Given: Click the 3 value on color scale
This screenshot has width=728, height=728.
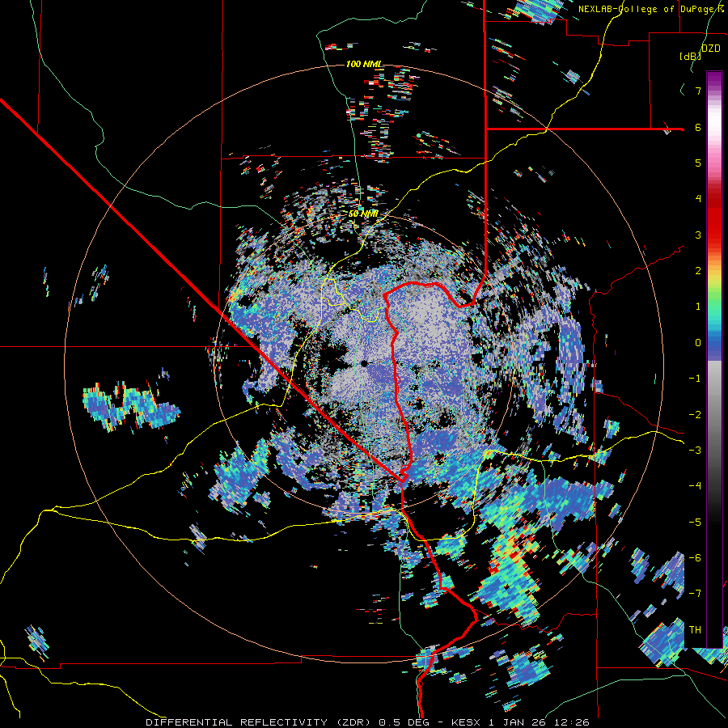Looking at the screenshot, I should (698, 235).
